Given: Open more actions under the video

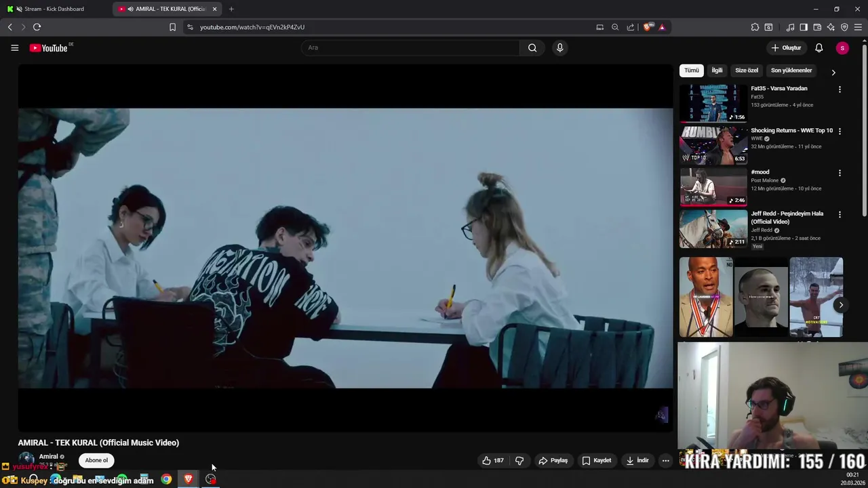Looking at the screenshot, I should coord(665,460).
